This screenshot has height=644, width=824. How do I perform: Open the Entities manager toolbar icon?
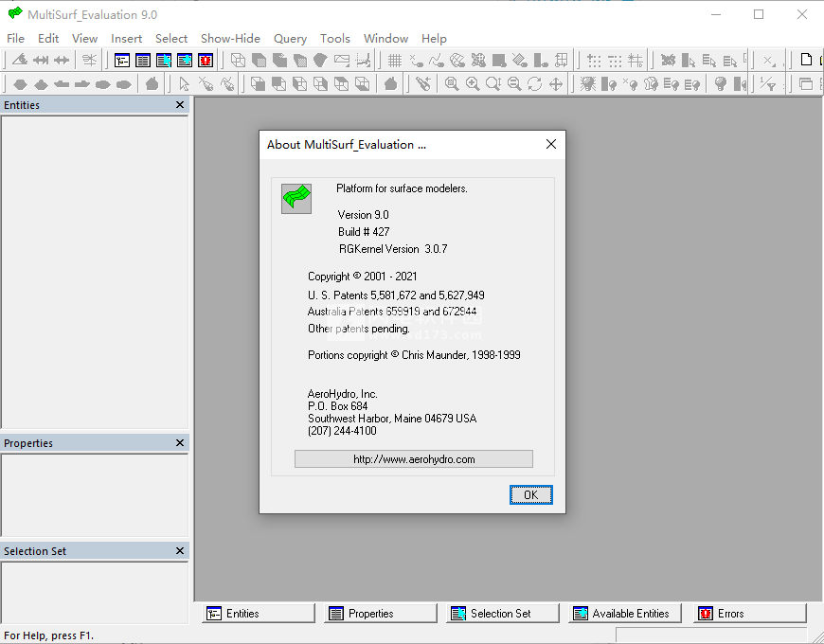122,61
